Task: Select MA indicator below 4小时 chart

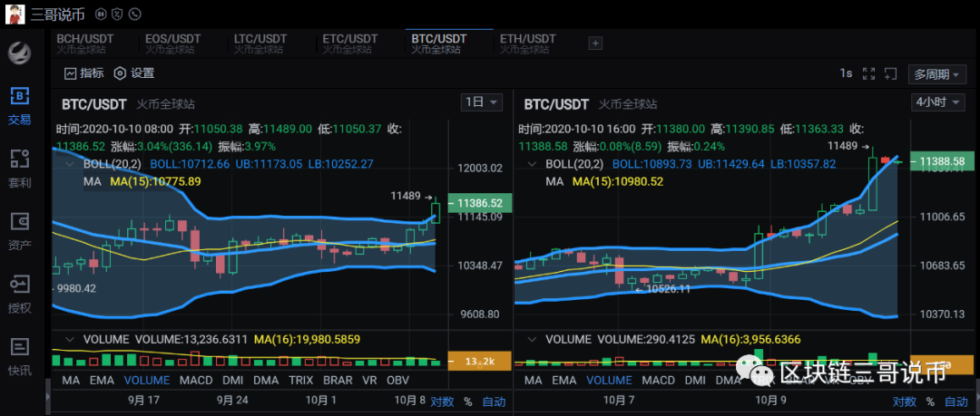Action: [x=534, y=380]
